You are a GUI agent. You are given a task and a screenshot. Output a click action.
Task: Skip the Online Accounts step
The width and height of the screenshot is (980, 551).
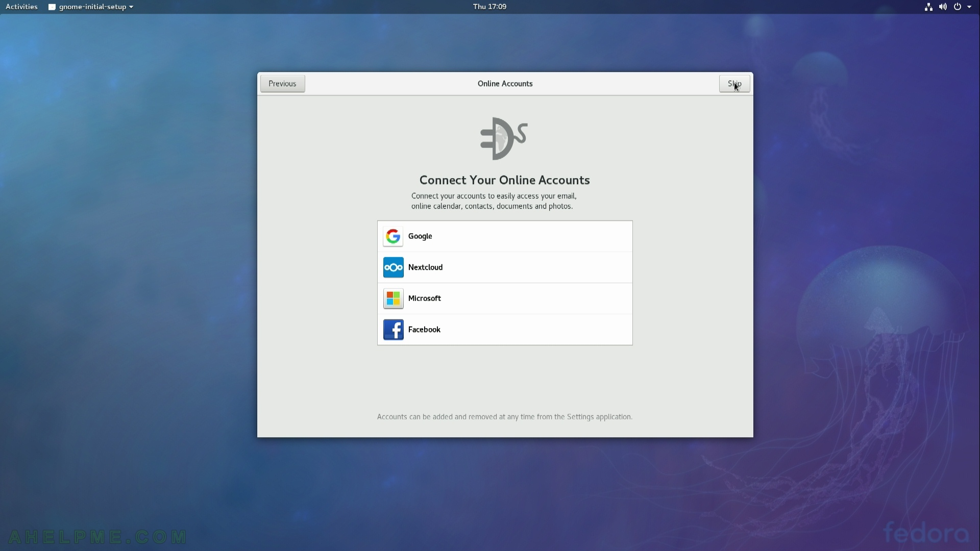734,84
